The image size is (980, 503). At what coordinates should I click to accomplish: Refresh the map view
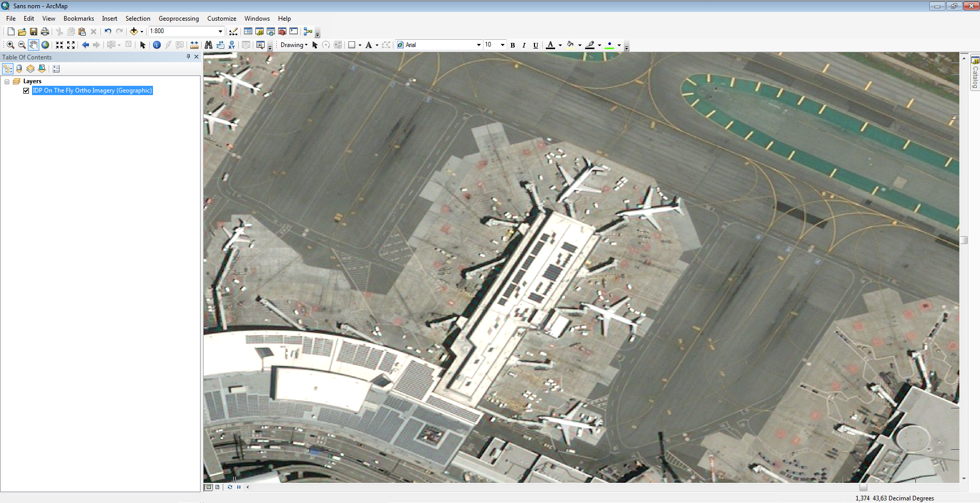[x=229, y=487]
